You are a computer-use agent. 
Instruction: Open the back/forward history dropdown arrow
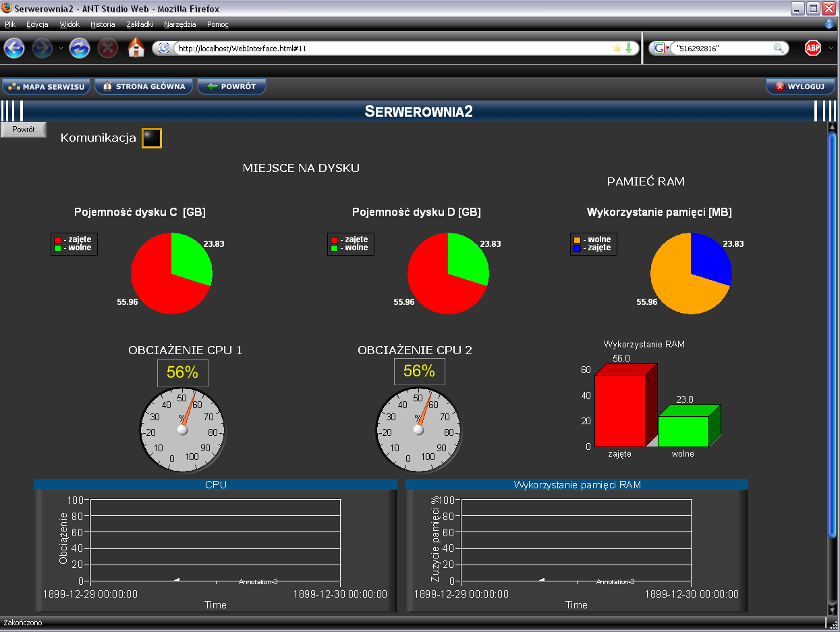[61, 48]
